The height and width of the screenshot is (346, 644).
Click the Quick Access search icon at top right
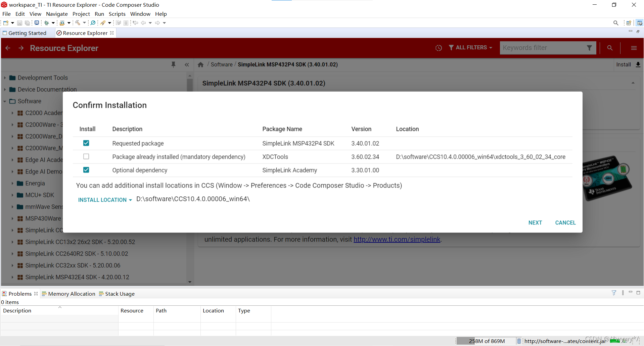(616, 23)
